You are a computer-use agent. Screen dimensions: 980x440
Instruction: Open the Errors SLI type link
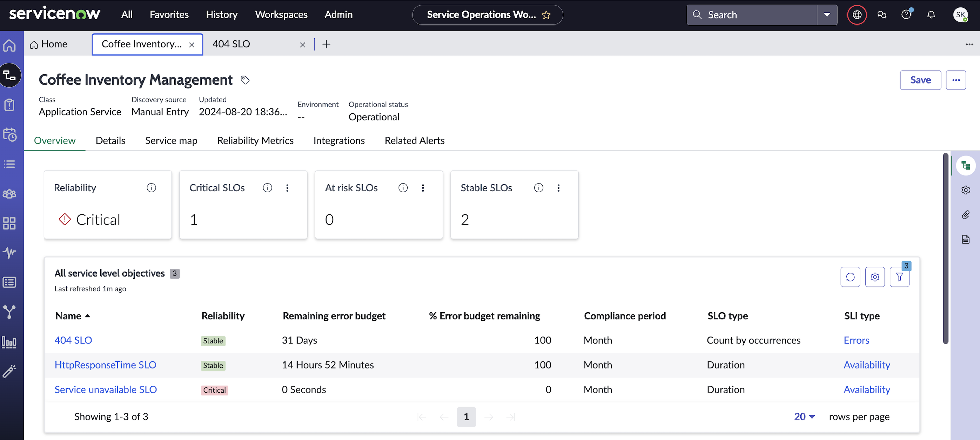click(856, 340)
